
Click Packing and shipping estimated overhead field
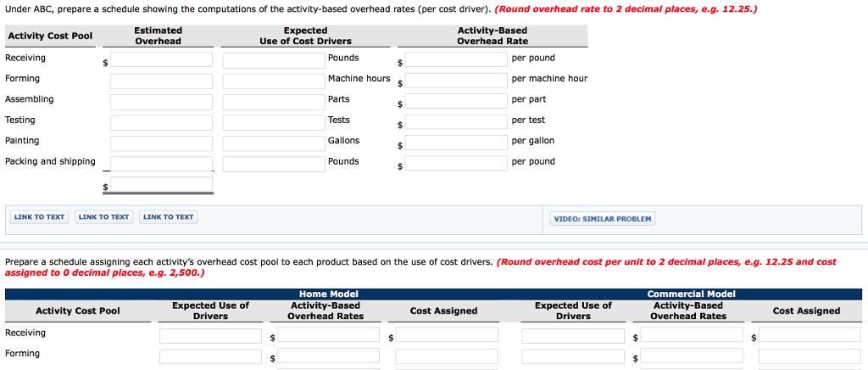click(x=161, y=164)
